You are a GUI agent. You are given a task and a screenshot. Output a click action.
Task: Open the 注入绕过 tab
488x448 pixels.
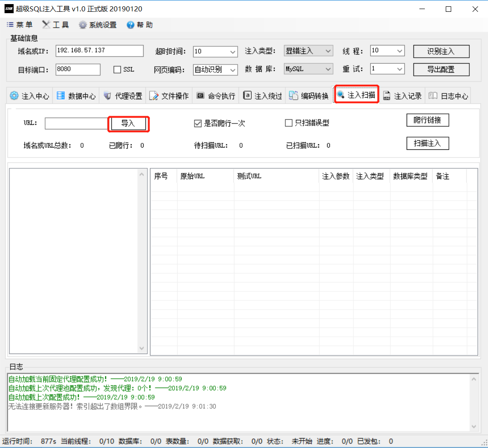[262, 96]
